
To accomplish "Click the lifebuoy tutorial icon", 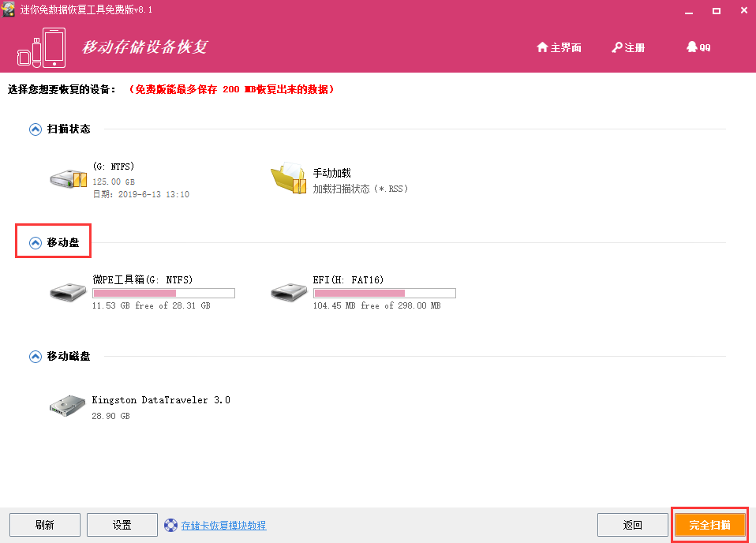I will [170, 525].
